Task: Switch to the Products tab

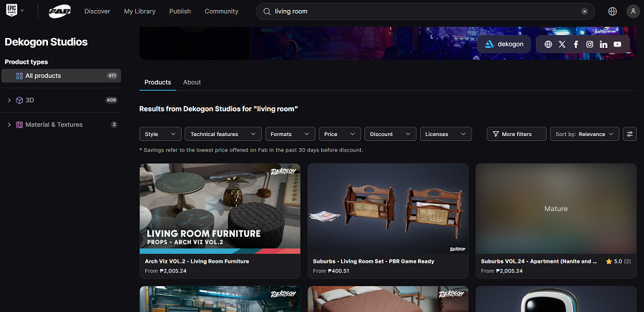Action: click(x=157, y=82)
